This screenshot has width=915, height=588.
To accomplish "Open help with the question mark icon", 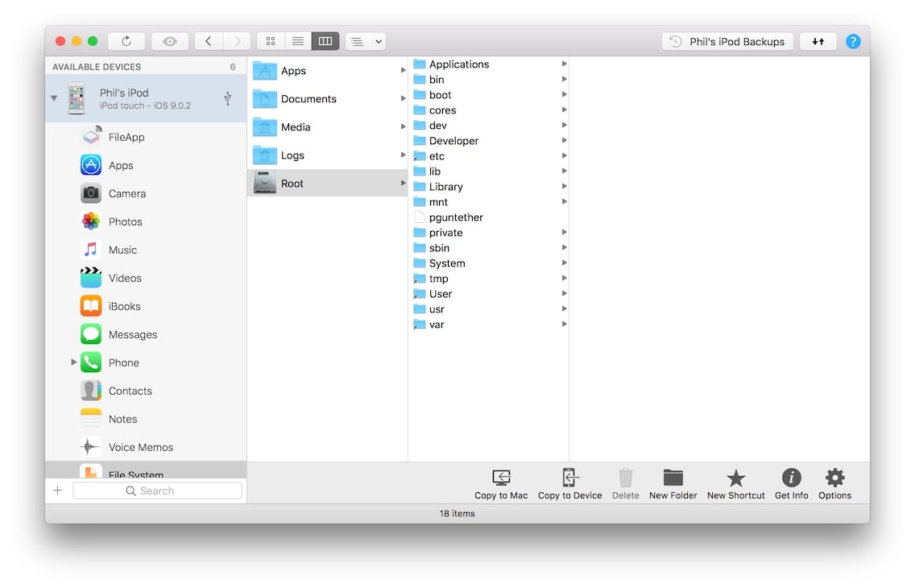I will (852, 41).
